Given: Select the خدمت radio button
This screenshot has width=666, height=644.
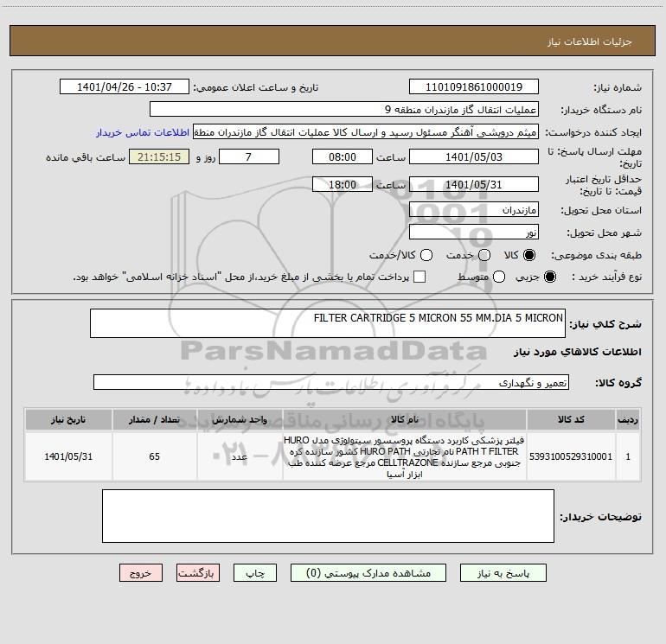Looking at the screenshot, I should click(484, 255).
